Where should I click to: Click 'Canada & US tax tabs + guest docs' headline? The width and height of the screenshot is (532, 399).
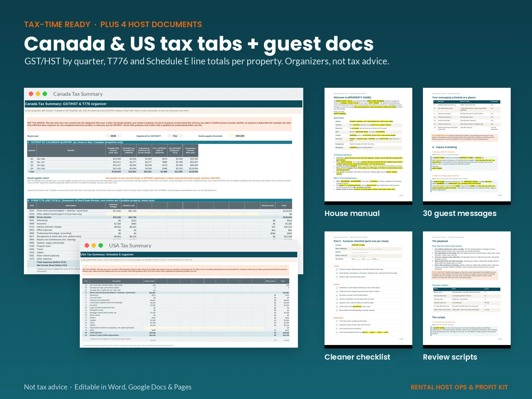(199, 44)
